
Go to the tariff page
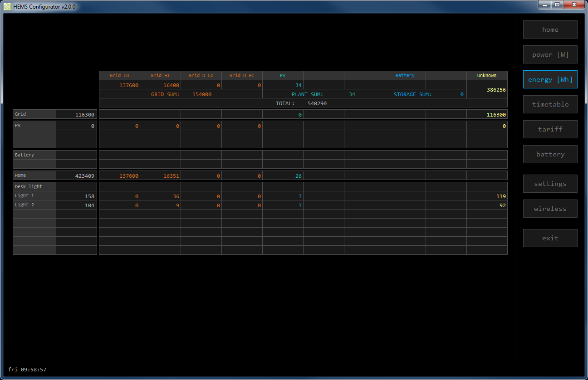(x=550, y=129)
